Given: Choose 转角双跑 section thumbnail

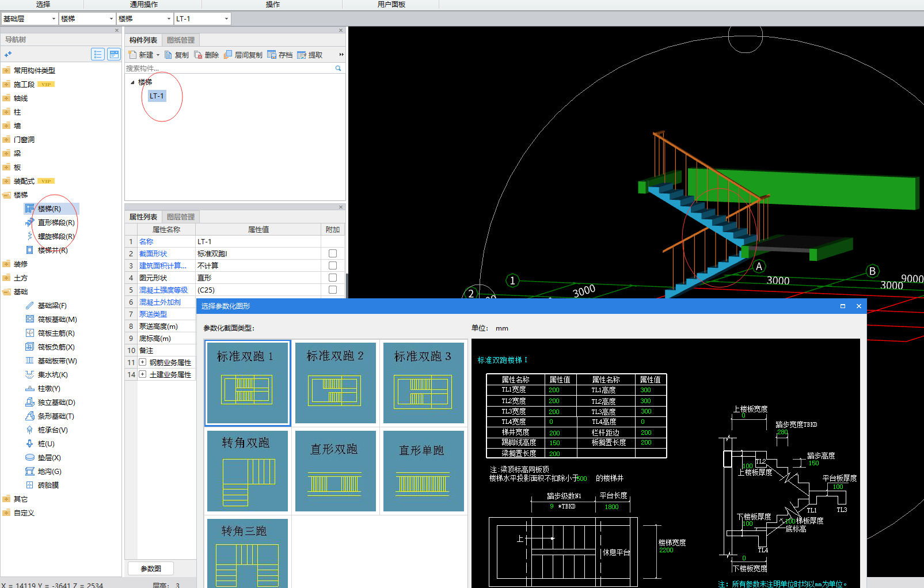Looking at the screenshot, I should coord(247,471).
